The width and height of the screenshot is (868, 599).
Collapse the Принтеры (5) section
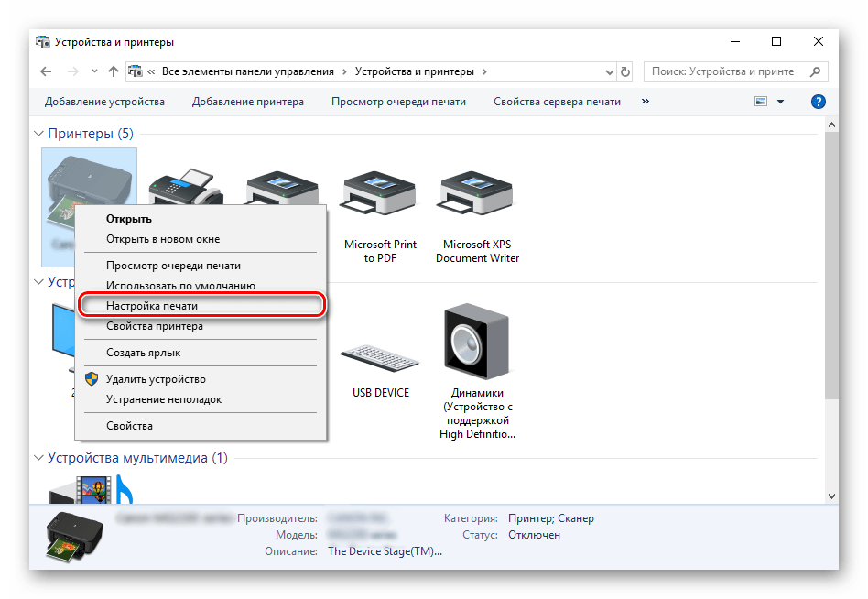[37, 133]
